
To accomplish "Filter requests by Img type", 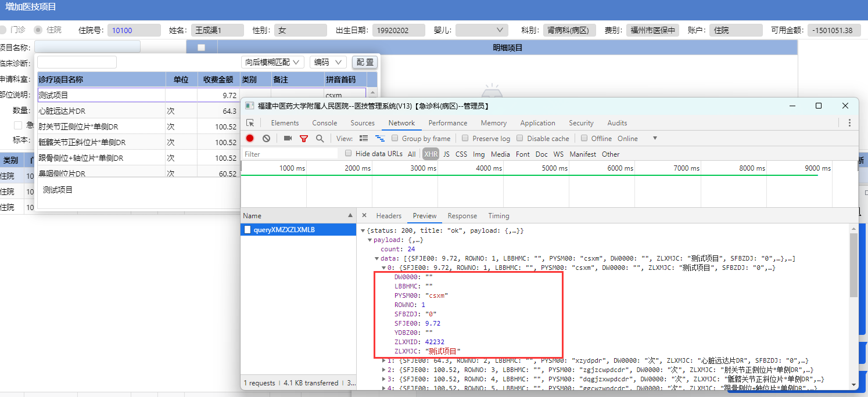I will point(479,154).
